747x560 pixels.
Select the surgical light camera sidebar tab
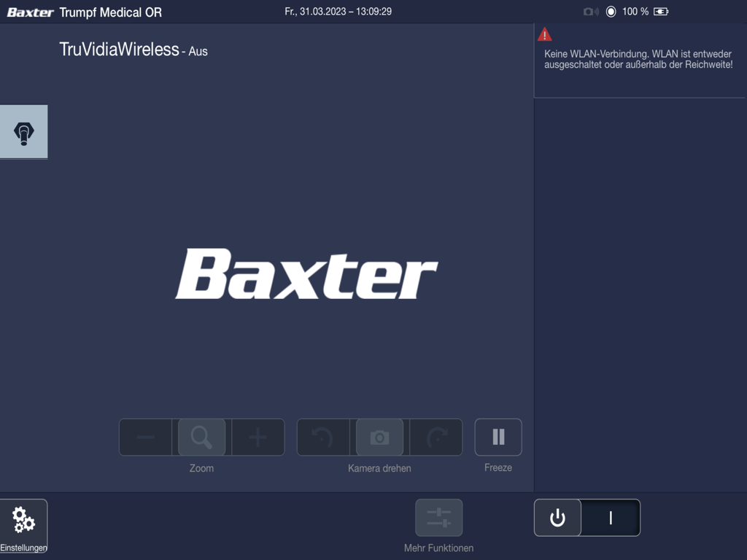tap(23, 132)
